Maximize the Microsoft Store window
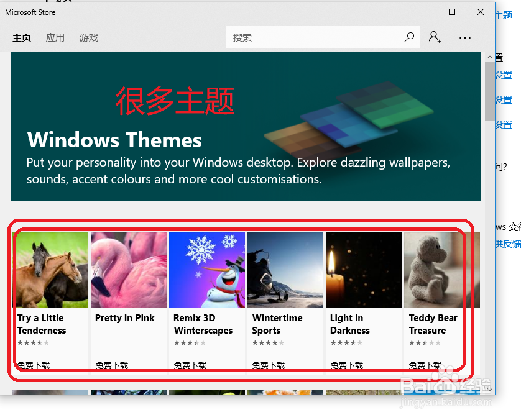The image size is (521, 420). 452,12
